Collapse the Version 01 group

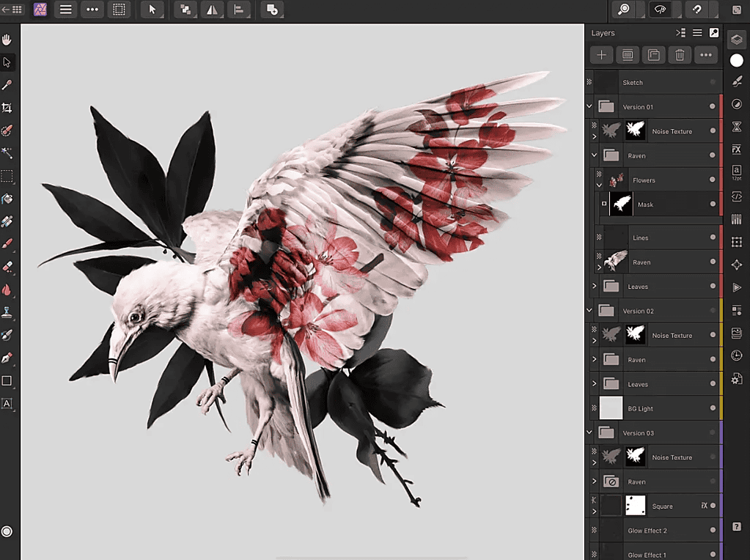pyautogui.click(x=589, y=106)
